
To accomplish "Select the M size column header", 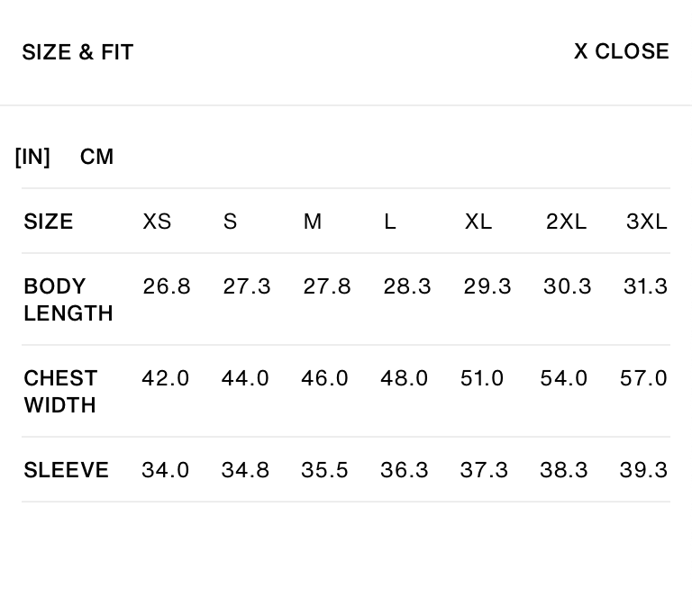I will (313, 222).
